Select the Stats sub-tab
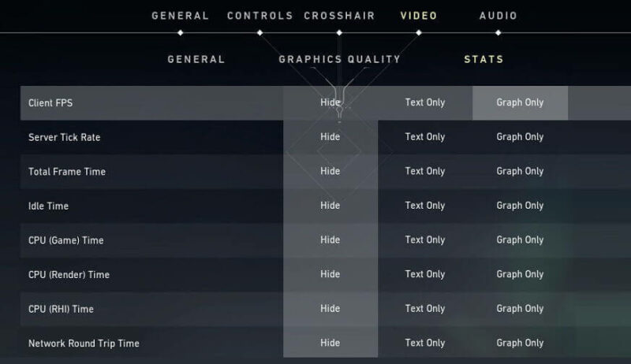 tap(484, 59)
